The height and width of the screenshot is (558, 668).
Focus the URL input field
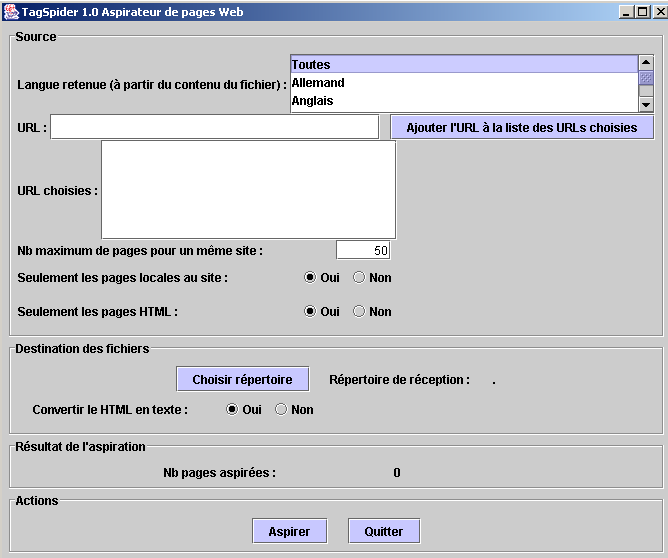[x=215, y=127]
